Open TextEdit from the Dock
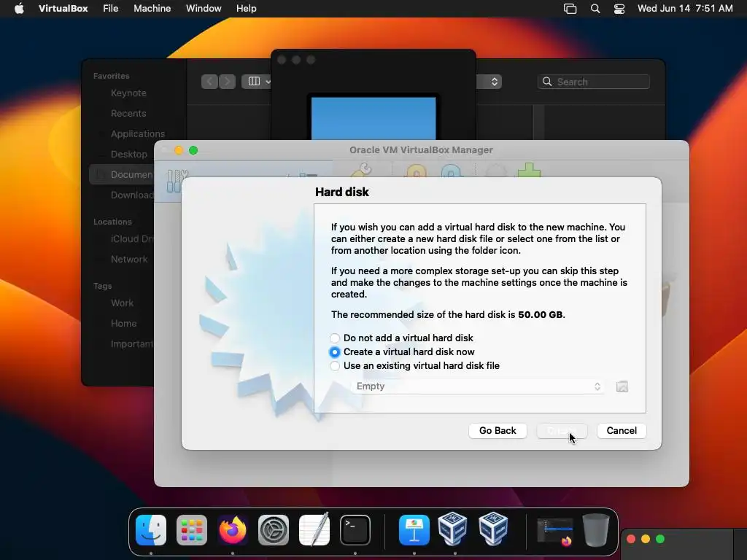 pos(314,529)
